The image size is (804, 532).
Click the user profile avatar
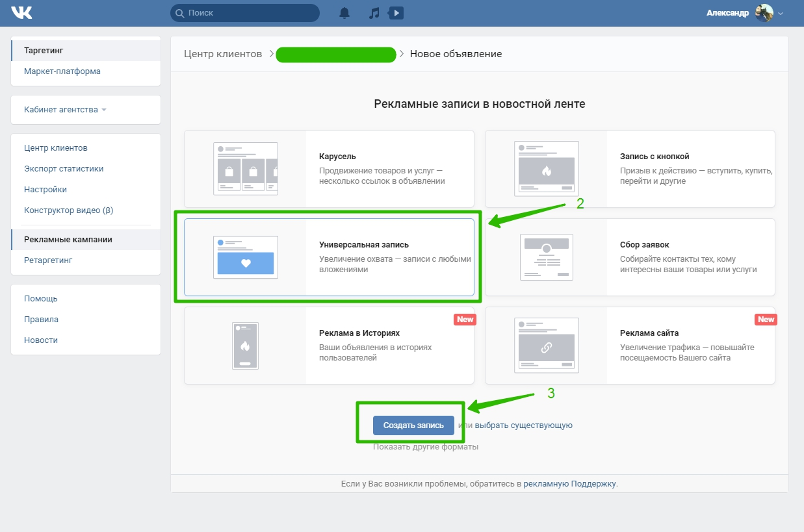[764, 13]
